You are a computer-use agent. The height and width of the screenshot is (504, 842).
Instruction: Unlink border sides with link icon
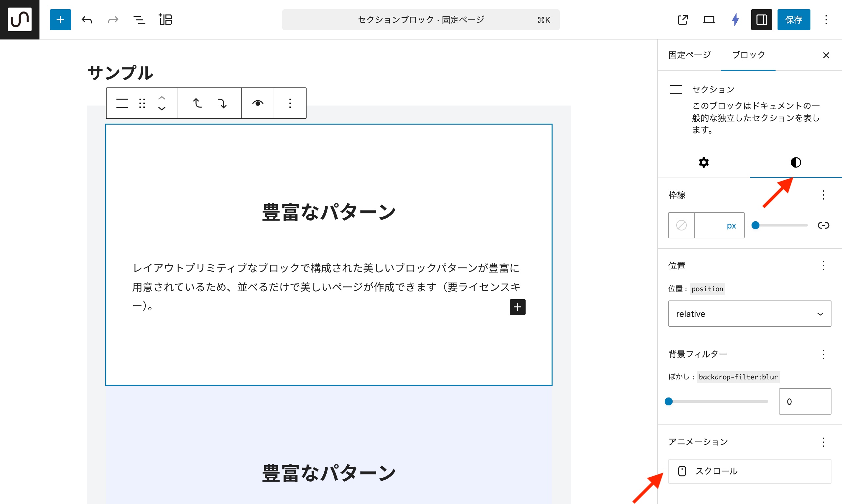823,225
